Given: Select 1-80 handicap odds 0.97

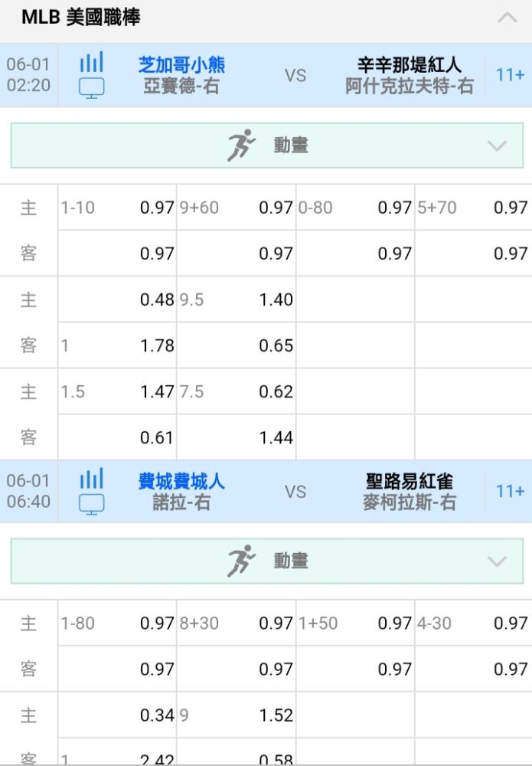Looking at the screenshot, I should pyautogui.click(x=117, y=624).
